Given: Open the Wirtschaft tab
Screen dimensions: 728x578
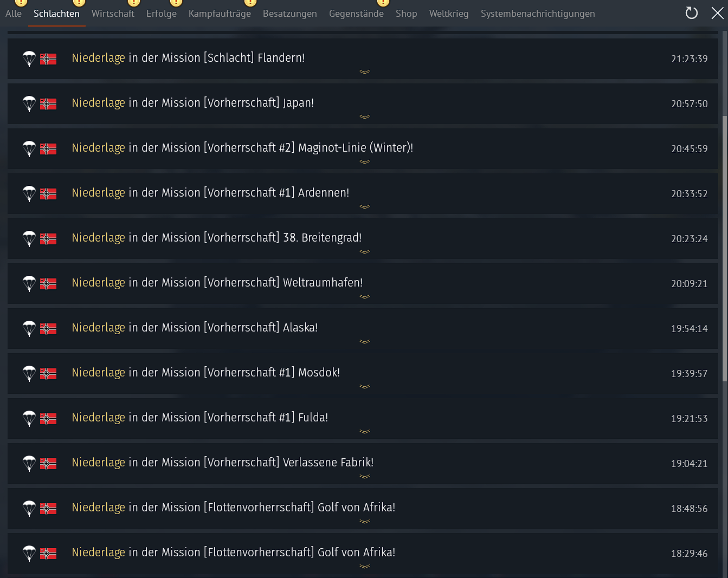Looking at the screenshot, I should 113,14.
